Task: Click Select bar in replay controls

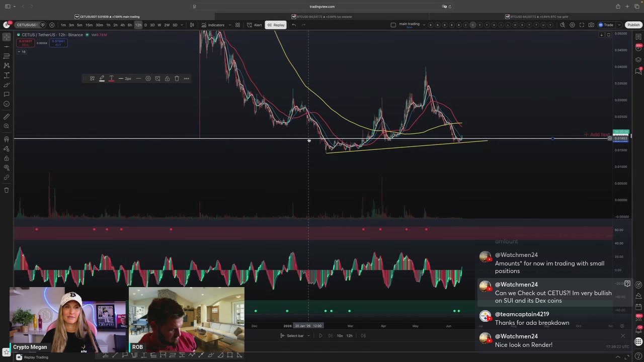Action: click(292, 336)
